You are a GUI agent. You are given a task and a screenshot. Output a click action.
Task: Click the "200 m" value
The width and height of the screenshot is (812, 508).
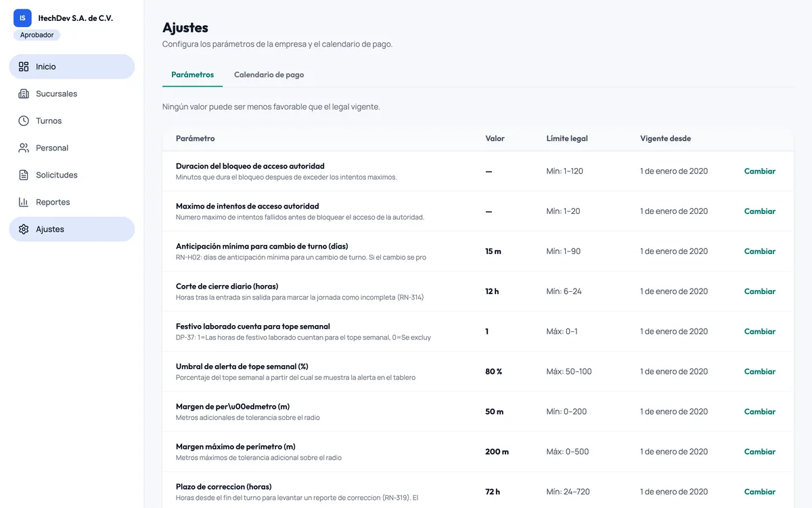[497, 452]
